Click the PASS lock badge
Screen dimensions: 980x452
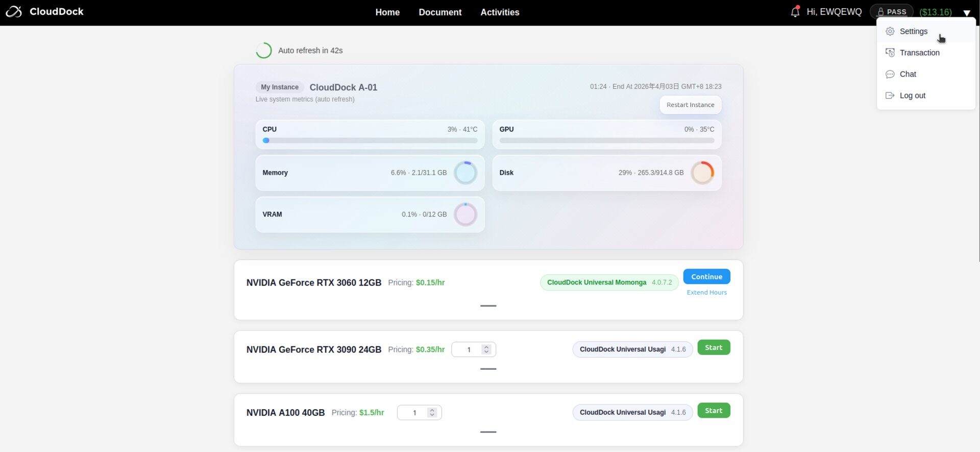[x=891, y=12]
